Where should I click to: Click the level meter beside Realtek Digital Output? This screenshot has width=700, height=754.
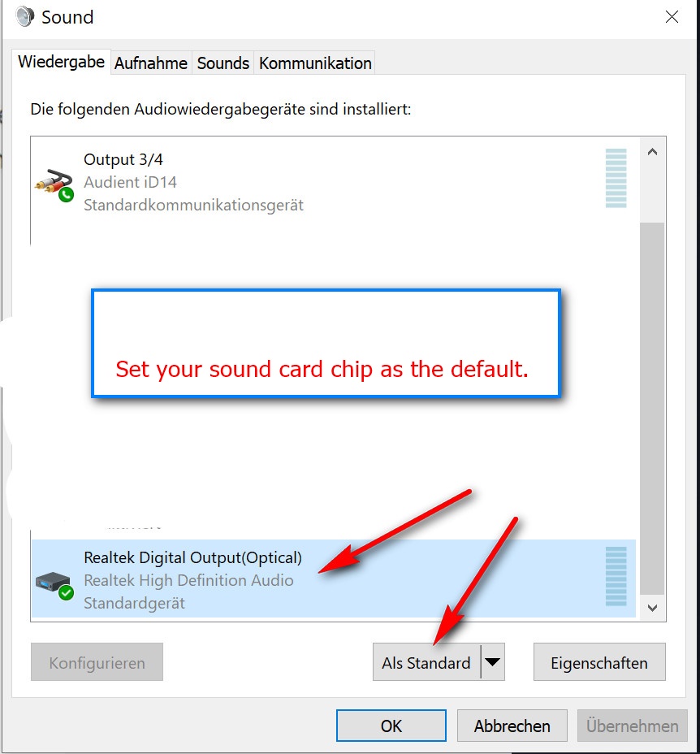616,576
